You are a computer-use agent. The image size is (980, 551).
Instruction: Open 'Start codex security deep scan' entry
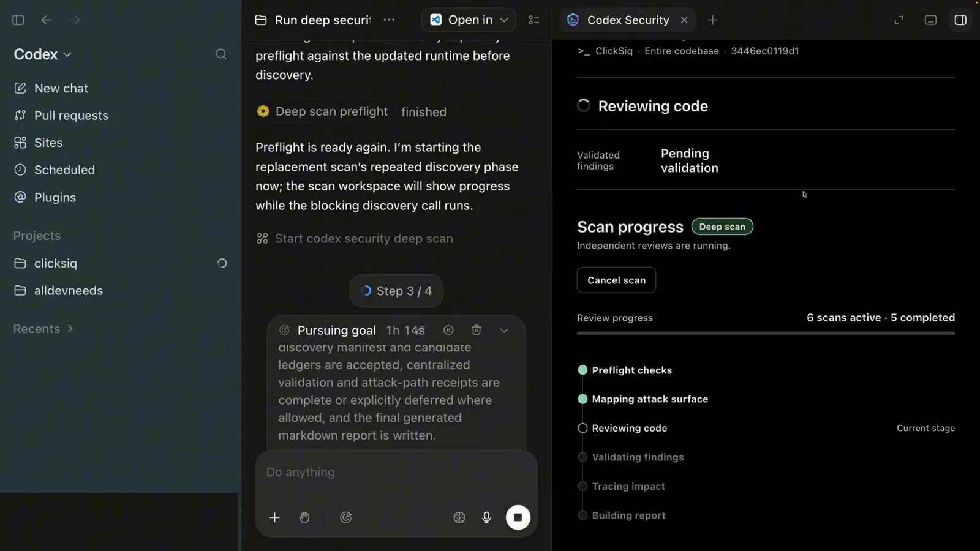355,239
